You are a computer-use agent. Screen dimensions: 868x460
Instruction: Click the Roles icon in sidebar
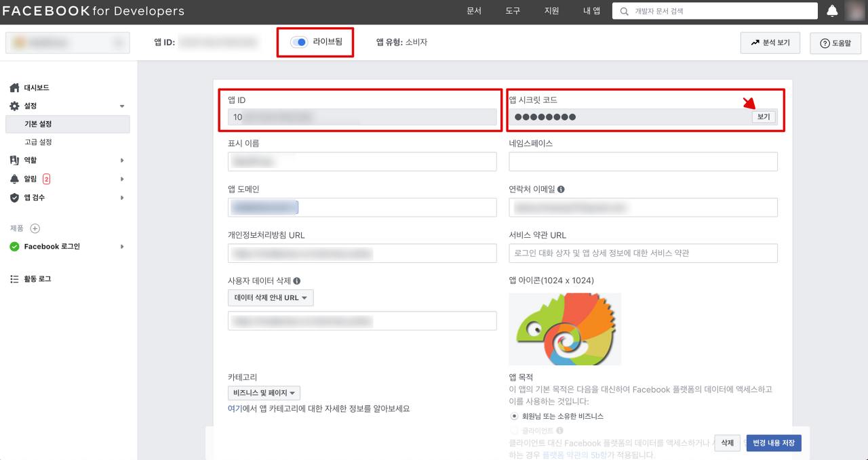[14, 161]
